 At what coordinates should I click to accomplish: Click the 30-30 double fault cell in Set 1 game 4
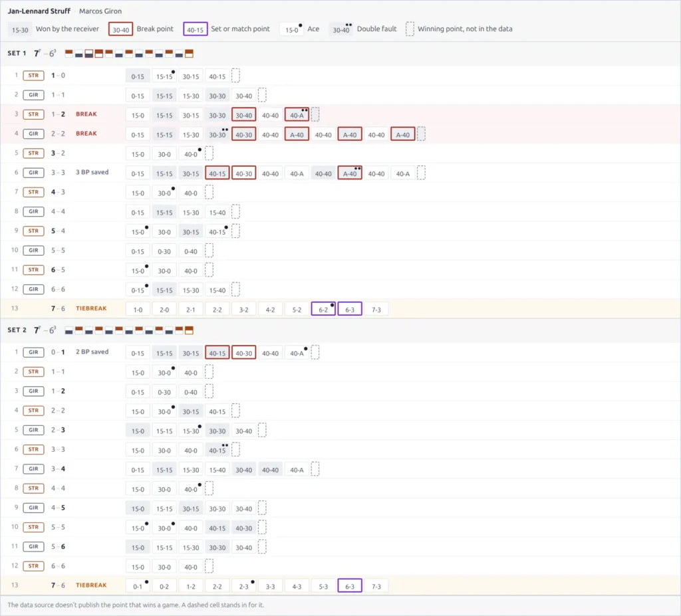[217, 135]
